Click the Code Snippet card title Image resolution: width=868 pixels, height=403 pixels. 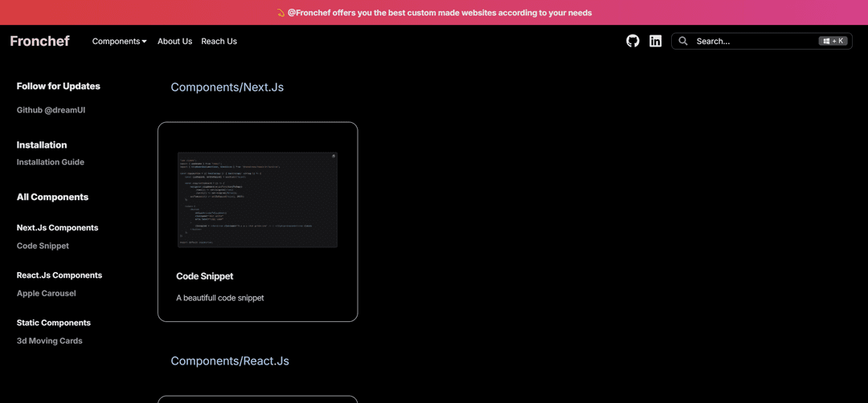(x=205, y=276)
